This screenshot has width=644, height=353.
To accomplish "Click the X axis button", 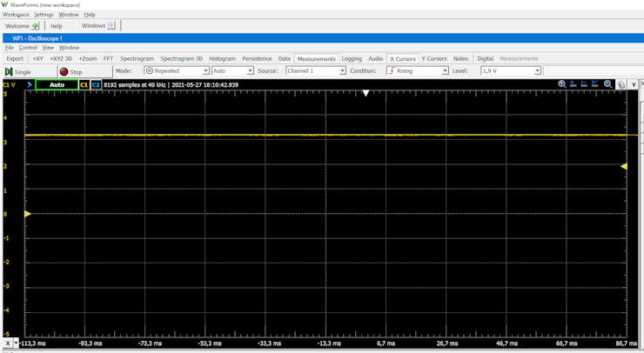I will coord(8,343).
